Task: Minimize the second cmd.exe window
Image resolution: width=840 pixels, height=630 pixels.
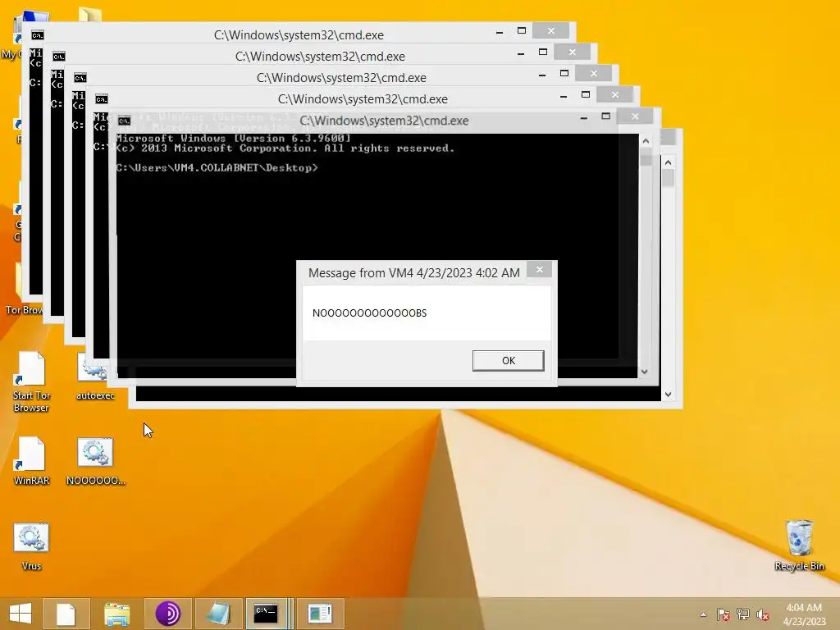Action: point(521,53)
